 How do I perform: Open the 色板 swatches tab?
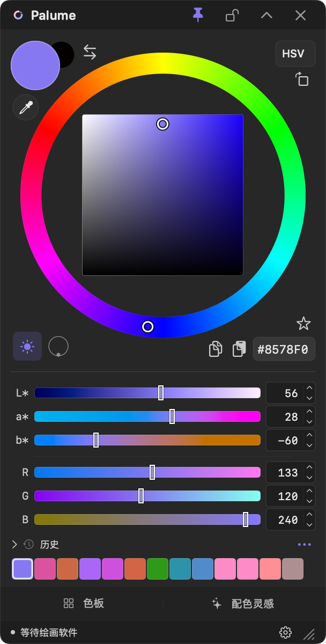point(83,604)
